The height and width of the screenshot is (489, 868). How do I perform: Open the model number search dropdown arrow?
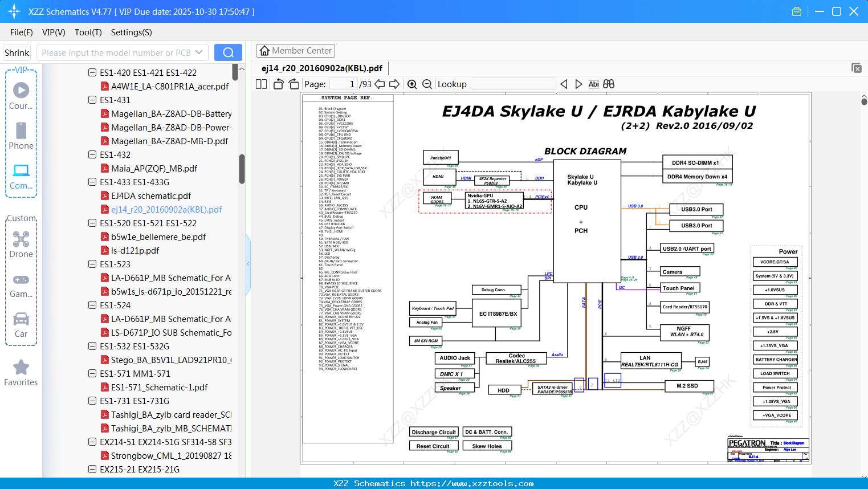pyautogui.click(x=199, y=52)
